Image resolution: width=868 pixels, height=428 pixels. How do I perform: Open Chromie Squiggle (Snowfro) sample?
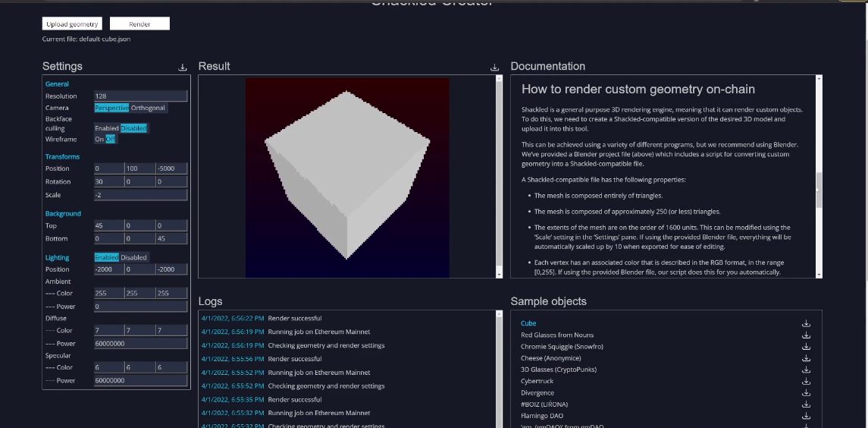tap(562, 347)
